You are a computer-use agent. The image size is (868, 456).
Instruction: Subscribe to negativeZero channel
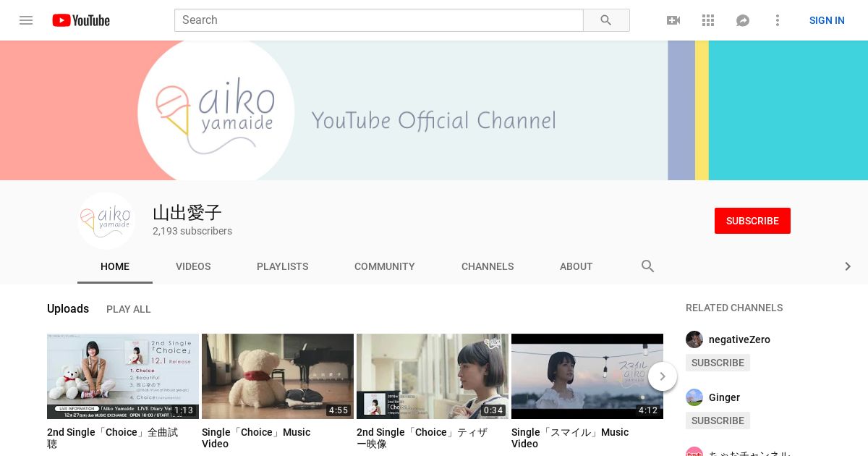[718, 363]
